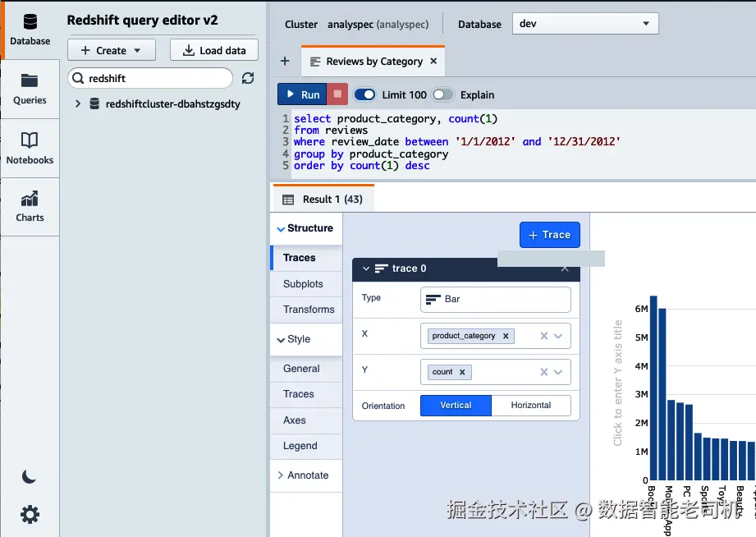756x537 pixels.
Task: Select the Result 1 (43) tab
Action: coord(323,200)
